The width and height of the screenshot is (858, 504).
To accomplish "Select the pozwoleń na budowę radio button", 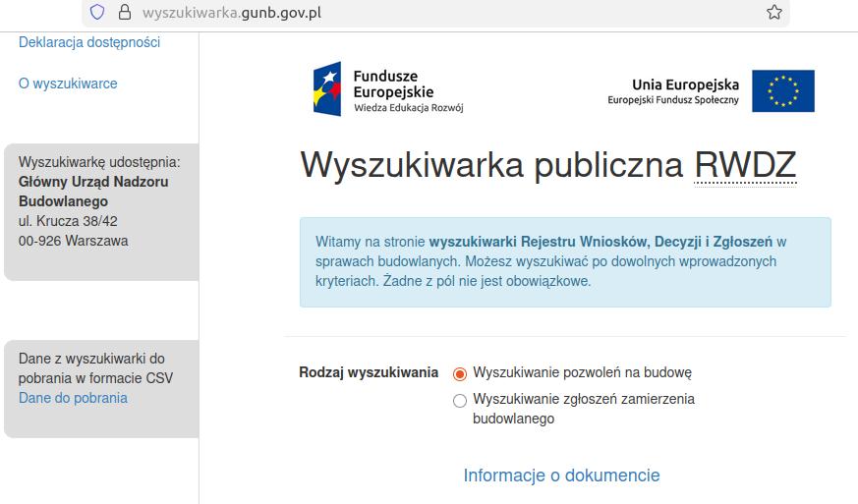I will (460, 373).
